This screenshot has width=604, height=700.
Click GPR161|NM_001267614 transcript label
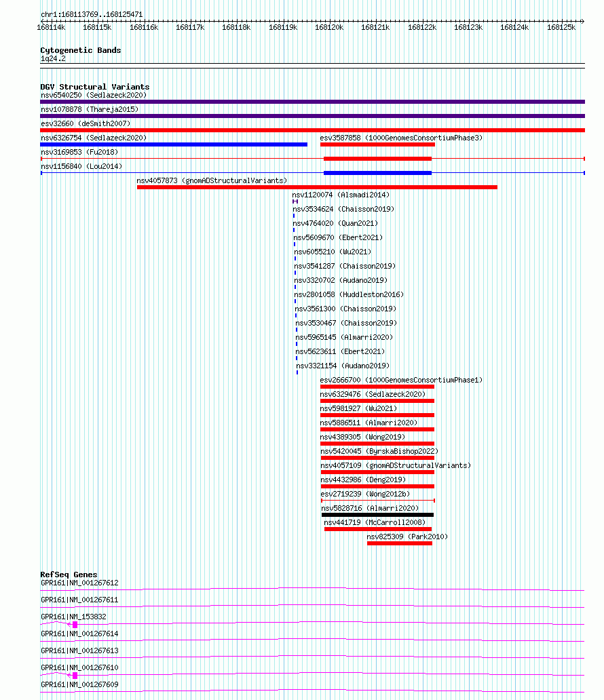[79, 634]
